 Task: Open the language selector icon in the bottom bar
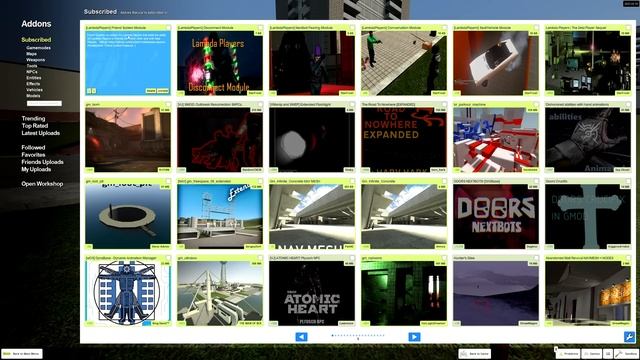pos(608,354)
